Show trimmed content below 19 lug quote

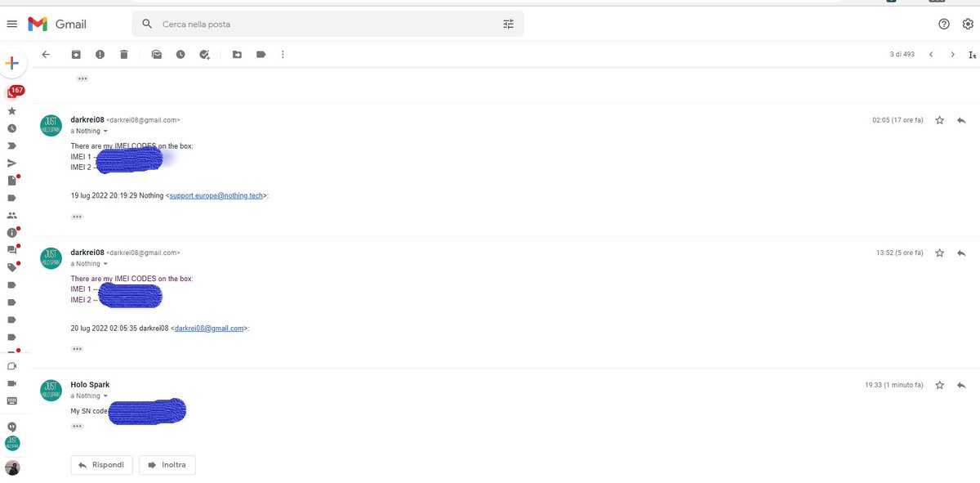pos(77,217)
